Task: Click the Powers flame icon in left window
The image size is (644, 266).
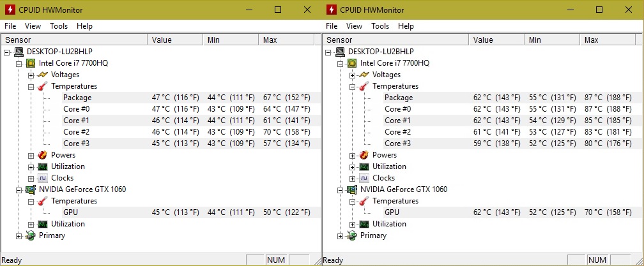Action: [43, 155]
